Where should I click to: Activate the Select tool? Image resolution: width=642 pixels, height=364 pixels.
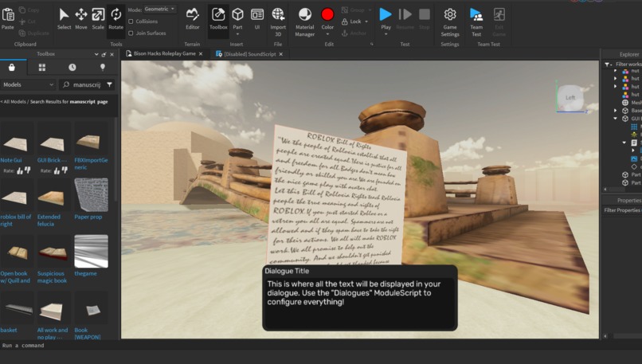[x=64, y=19]
